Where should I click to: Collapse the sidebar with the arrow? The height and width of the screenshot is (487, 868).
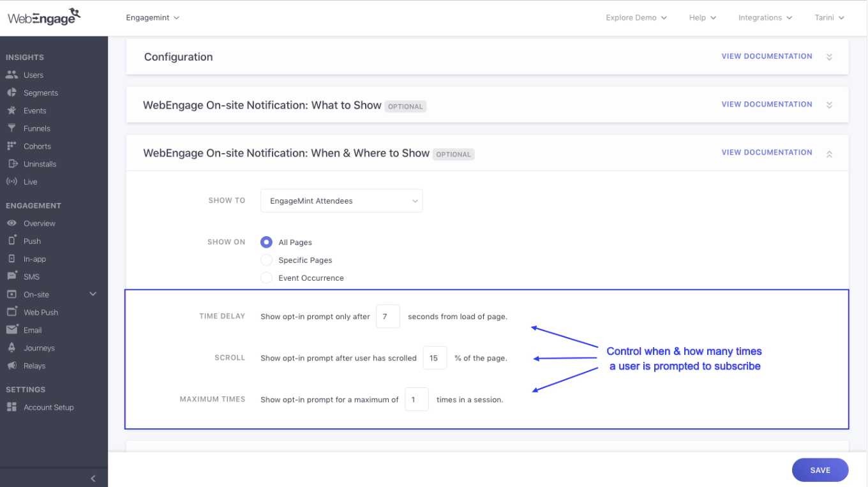pyautogui.click(x=93, y=478)
